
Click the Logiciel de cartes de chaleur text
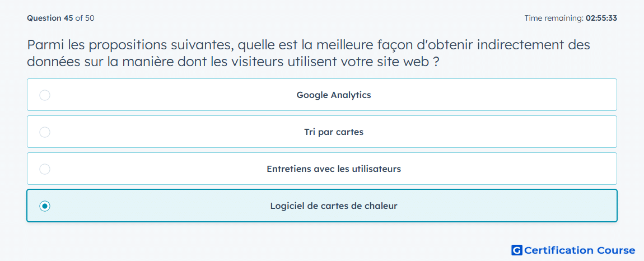pyautogui.click(x=334, y=206)
